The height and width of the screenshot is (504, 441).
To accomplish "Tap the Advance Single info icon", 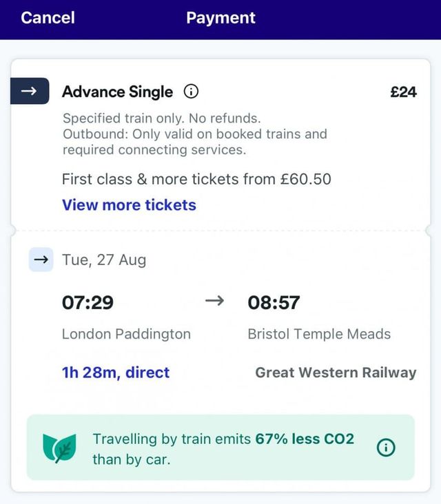I will [x=191, y=92].
